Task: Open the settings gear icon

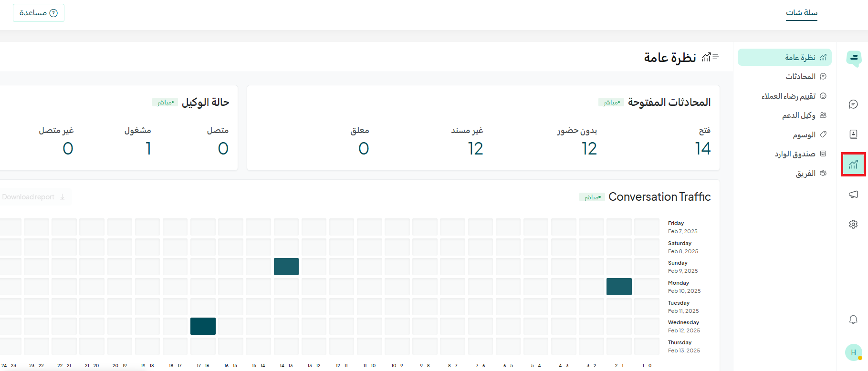Action: pos(853,224)
